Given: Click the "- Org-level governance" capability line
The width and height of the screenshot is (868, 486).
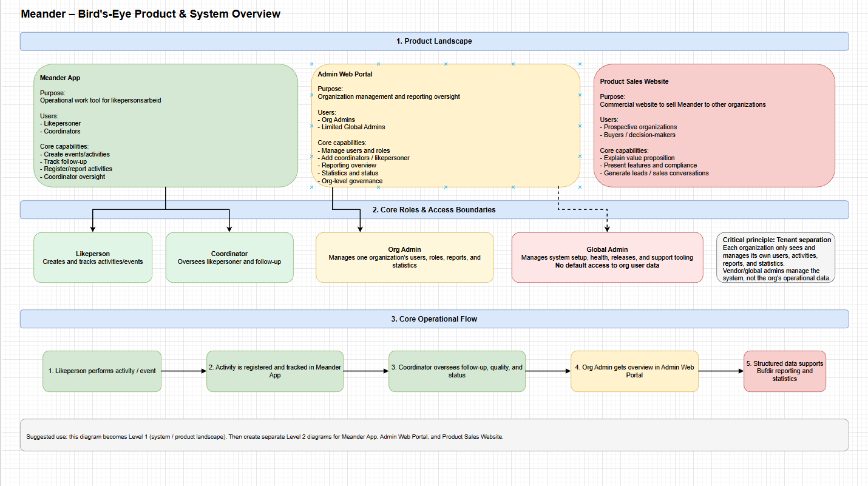Looking at the screenshot, I should click(350, 181).
